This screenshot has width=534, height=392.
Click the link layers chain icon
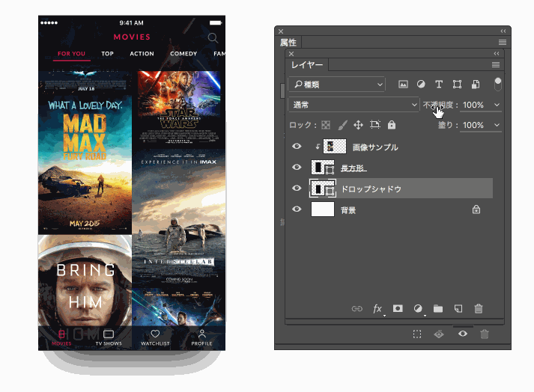[357, 309]
